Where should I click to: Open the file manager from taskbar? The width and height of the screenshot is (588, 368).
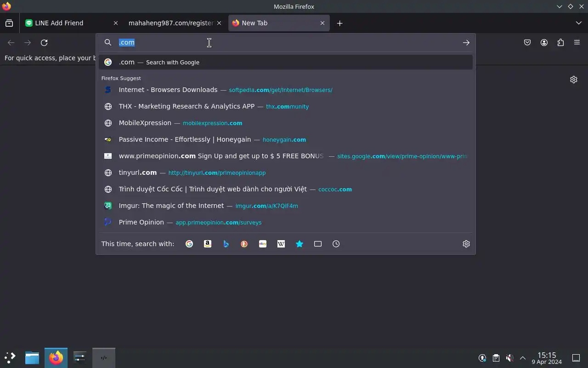[x=32, y=358]
